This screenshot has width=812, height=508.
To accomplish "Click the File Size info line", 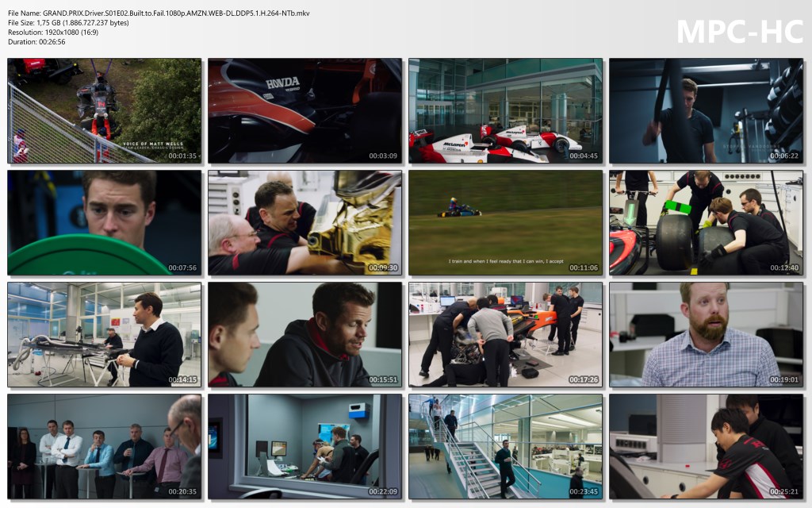I will tap(68, 23).
